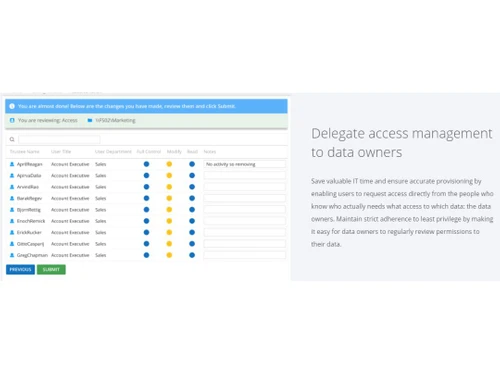Click the folder icon next to FS02 Marketing
Screen dimensions: 500x375
(x=90, y=120)
